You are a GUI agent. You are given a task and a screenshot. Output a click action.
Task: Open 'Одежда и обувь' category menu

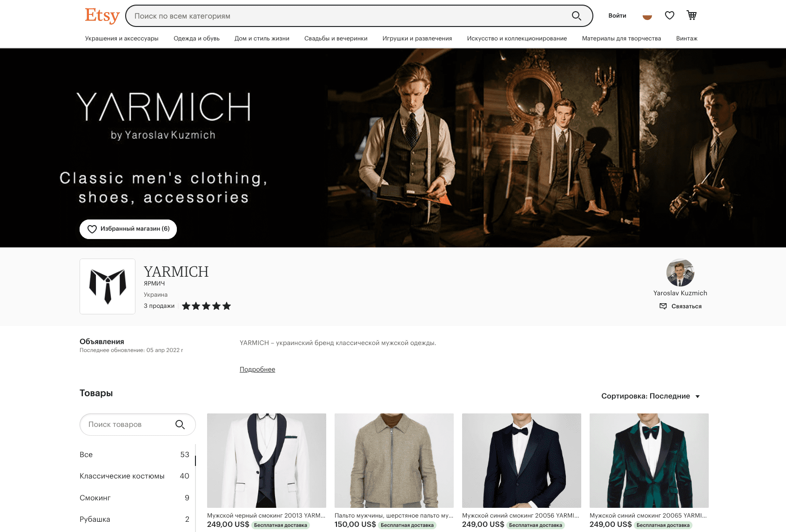pyautogui.click(x=196, y=39)
